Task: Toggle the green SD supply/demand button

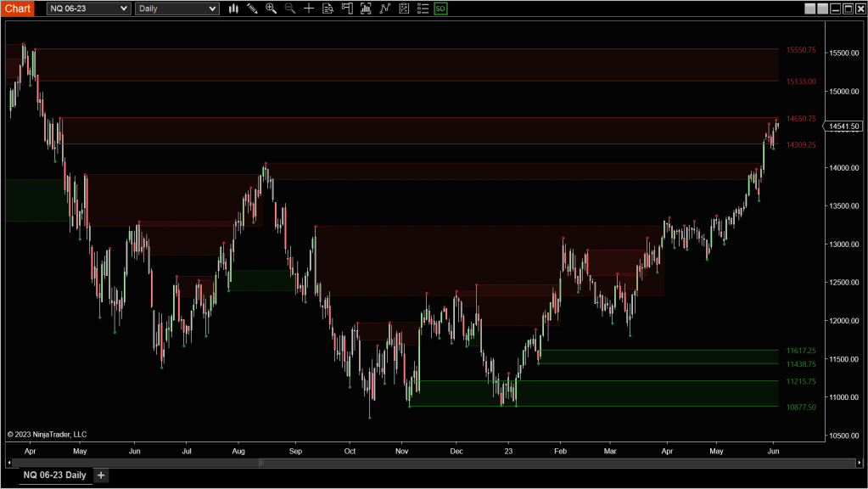Action: (440, 8)
